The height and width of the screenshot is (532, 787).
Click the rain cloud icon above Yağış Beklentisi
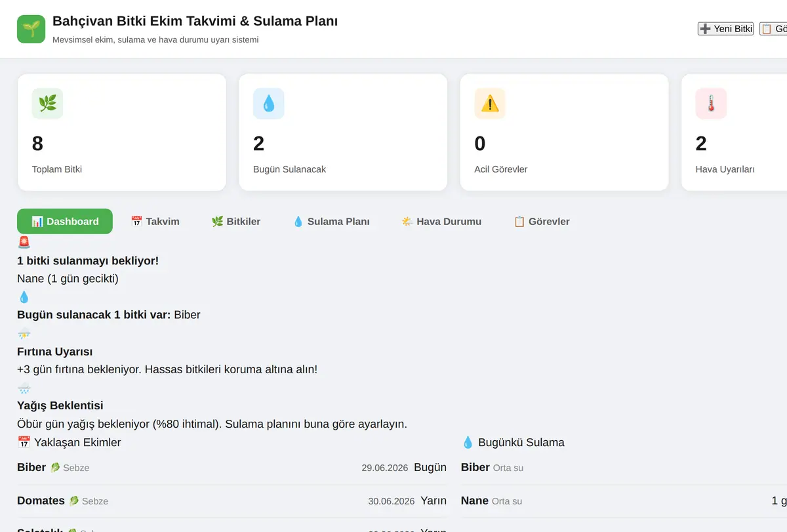click(x=24, y=388)
